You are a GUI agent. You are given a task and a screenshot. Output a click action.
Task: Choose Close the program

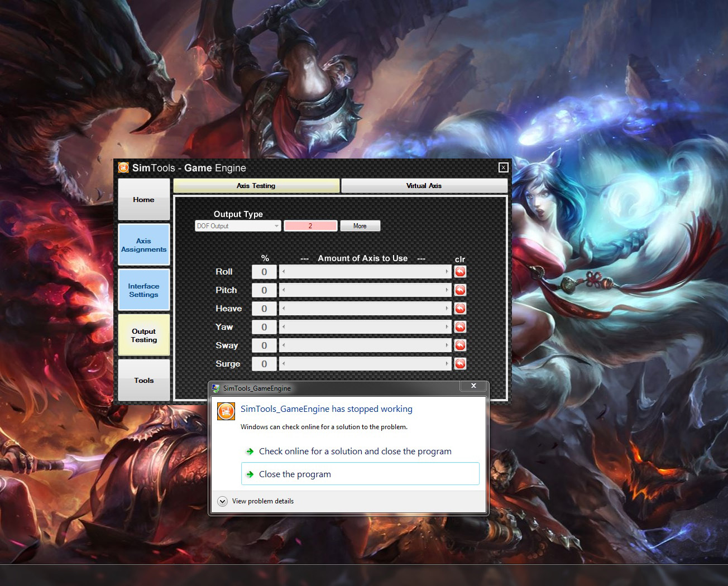[x=360, y=474]
